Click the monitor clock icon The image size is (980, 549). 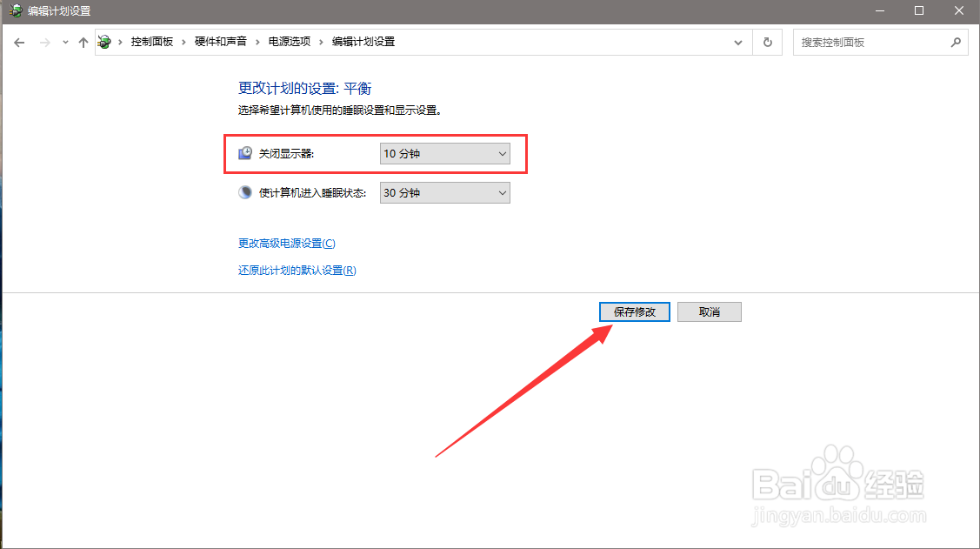tap(245, 153)
